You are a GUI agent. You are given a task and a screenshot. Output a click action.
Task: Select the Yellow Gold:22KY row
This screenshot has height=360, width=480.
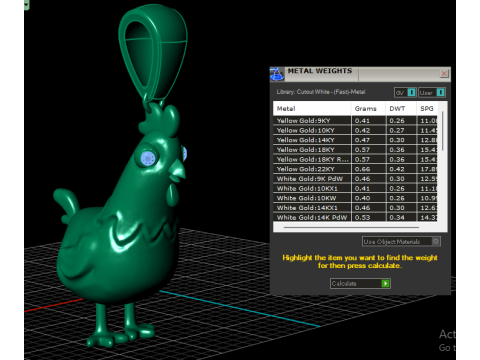click(355, 169)
